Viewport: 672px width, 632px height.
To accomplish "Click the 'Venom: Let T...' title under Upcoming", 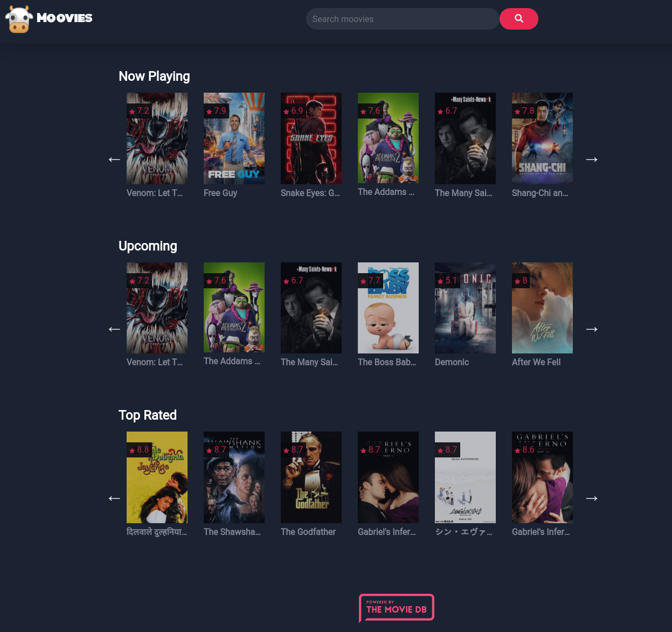I will point(155,362).
